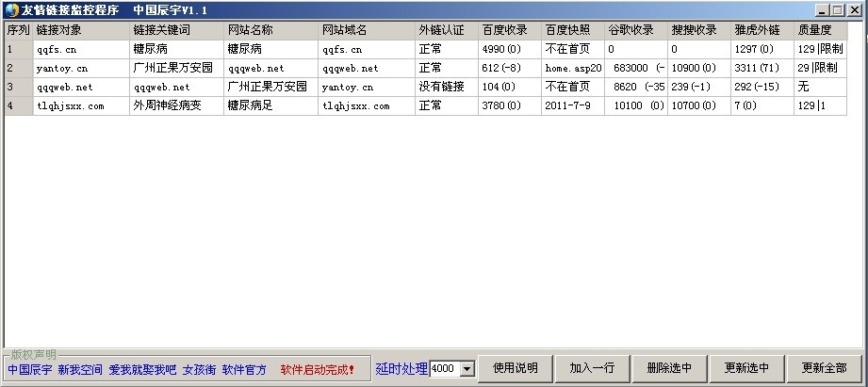Click 129 |限制 quality cell
The height and width of the screenshot is (387, 868).
pos(820,49)
